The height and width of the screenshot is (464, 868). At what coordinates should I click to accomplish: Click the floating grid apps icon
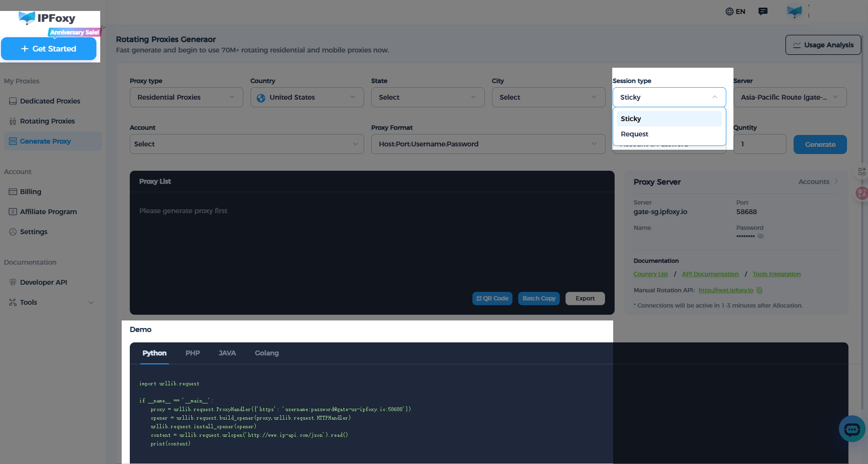pyautogui.click(x=862, y=172)
